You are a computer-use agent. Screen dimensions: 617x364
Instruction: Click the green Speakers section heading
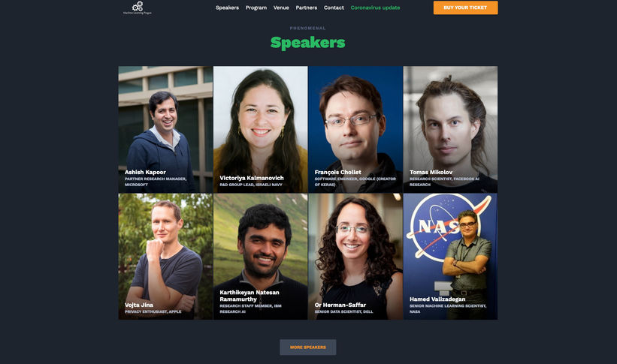tap(307, 43)
